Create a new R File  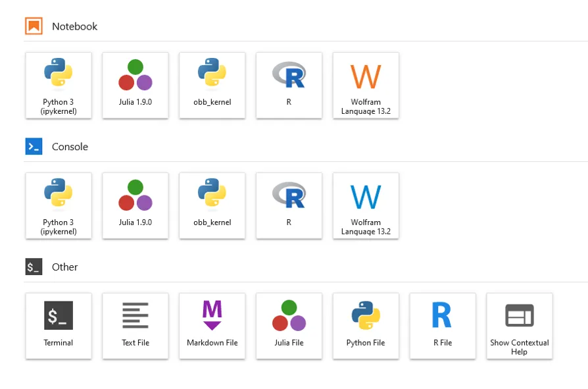click(443, 326)
